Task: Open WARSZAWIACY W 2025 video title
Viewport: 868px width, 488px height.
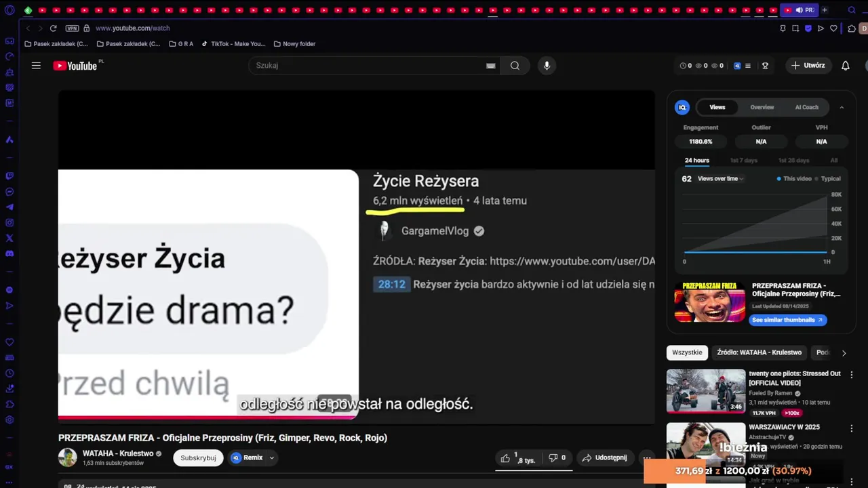Action: tap(784, 427)
